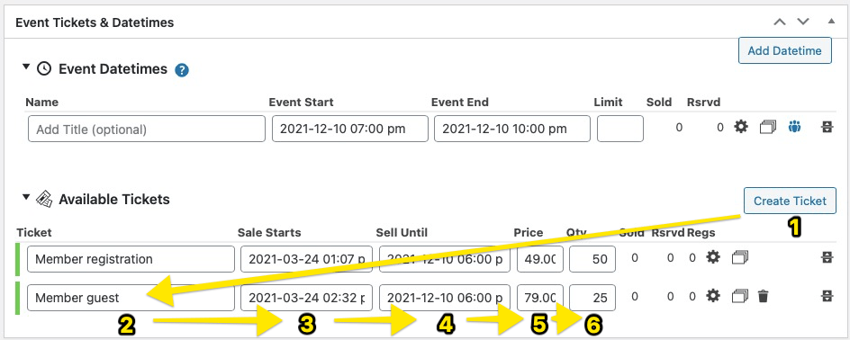This screenshot has width=868, height=340.
Task: Edit the Event Start date field
Action: click(x=350, y=129)
